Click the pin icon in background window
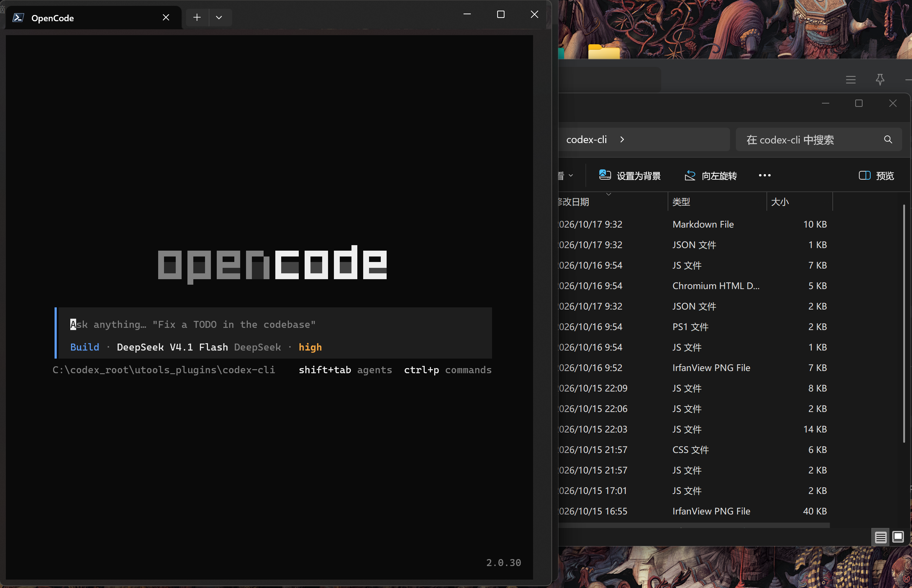This screenshot has height=588, width=912. (880, 80)
